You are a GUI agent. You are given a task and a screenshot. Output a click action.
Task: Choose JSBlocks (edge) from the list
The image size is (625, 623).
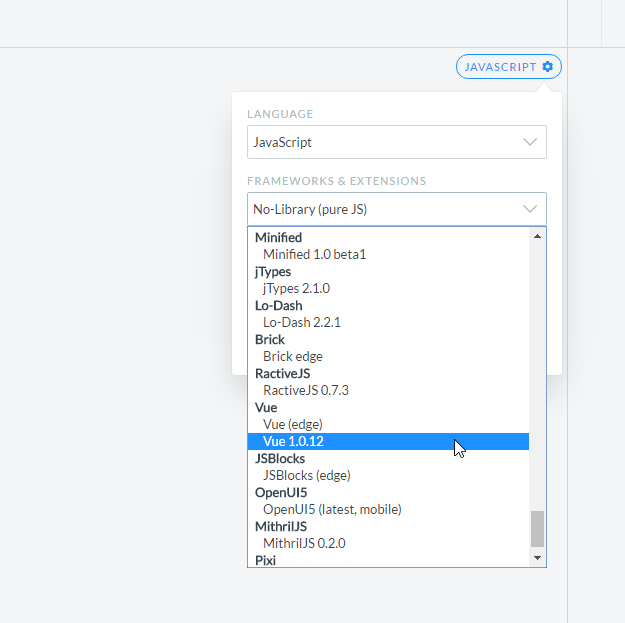(388, 475)
